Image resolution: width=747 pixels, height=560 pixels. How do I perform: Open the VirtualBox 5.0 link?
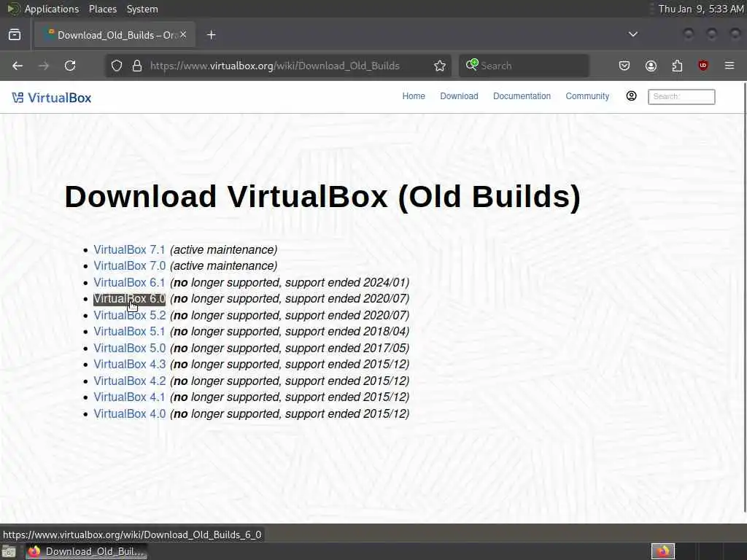click(129, 348)
